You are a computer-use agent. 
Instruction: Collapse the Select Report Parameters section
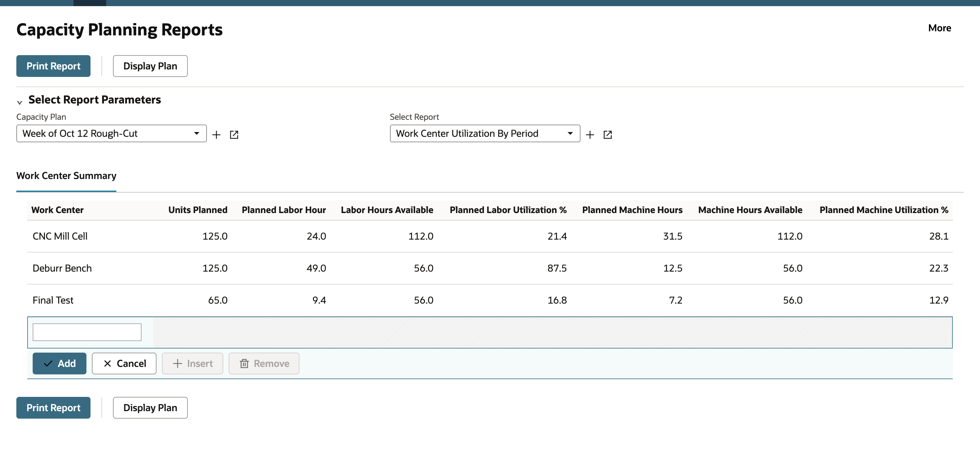click(x=19, y=102)
